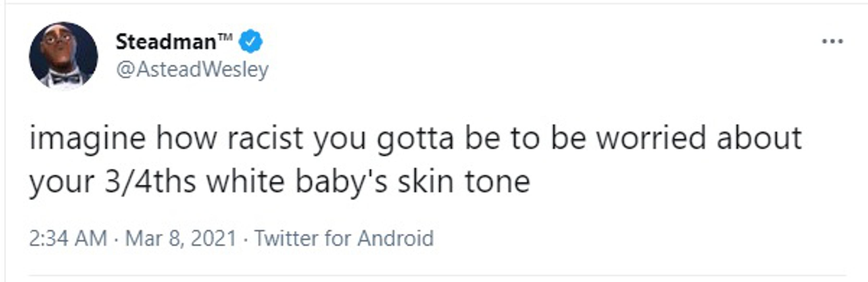
Task: Open Steadman's profile picture
Action: click(x=63, y=56)
